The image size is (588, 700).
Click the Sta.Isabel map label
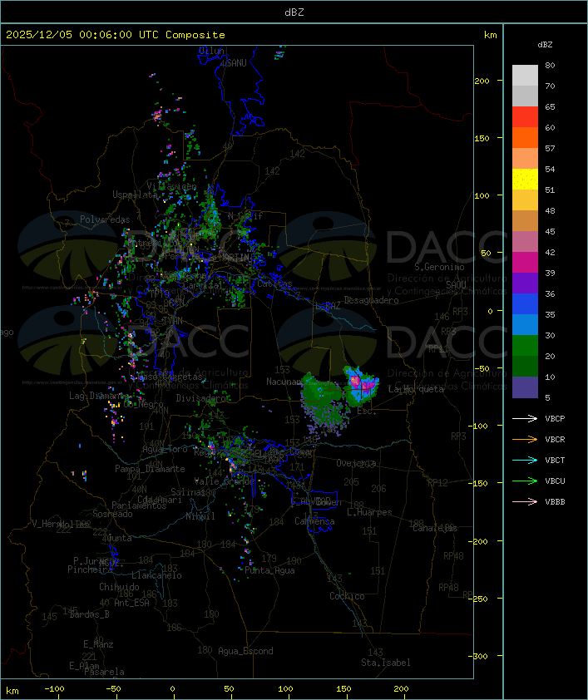(386, 663)
